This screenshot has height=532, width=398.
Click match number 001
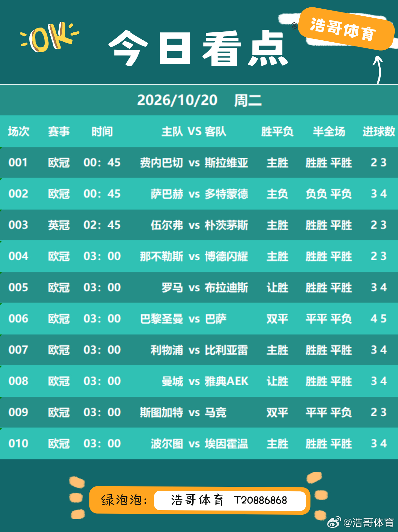tap(18, 162)
